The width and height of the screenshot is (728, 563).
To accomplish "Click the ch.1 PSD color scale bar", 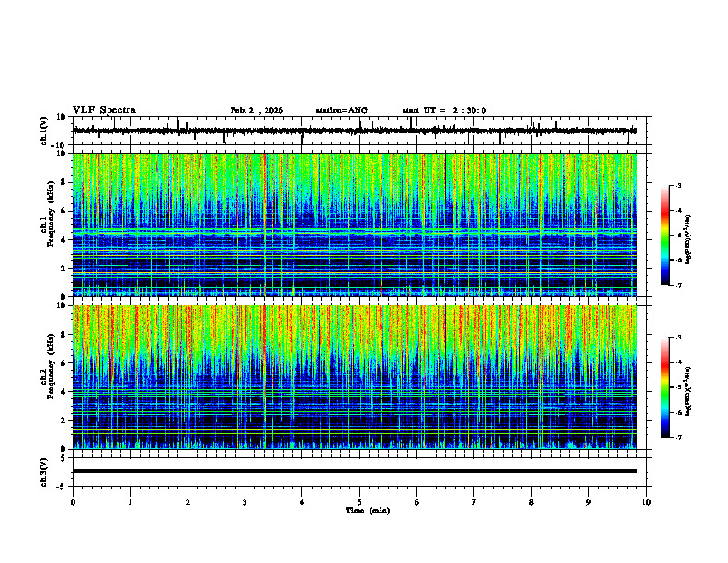I will (665, 236).
